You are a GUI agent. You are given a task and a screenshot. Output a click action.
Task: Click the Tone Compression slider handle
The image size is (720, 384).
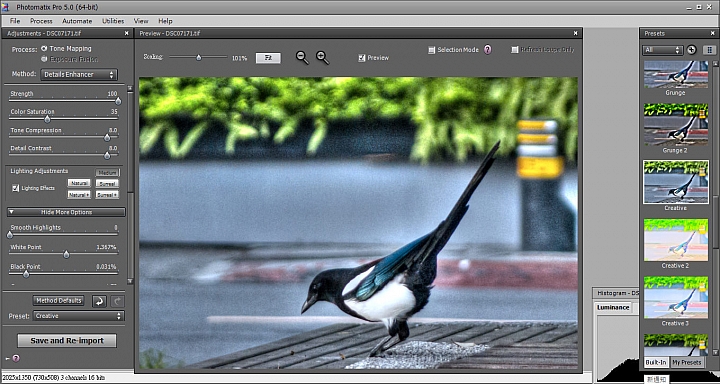click(x=107, y=137)
